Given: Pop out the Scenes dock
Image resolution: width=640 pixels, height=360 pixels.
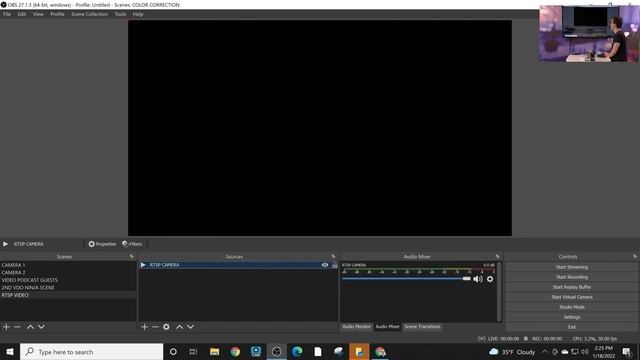Looking at the screenshot, I should (131, 256).
